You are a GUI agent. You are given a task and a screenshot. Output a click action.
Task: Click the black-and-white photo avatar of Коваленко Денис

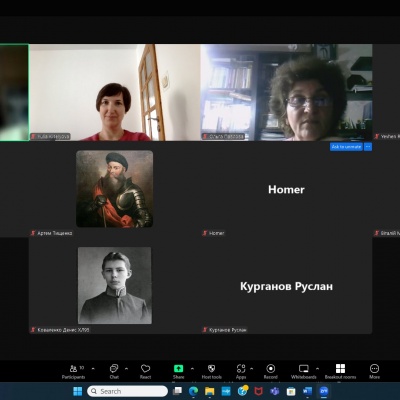[115, 285]
